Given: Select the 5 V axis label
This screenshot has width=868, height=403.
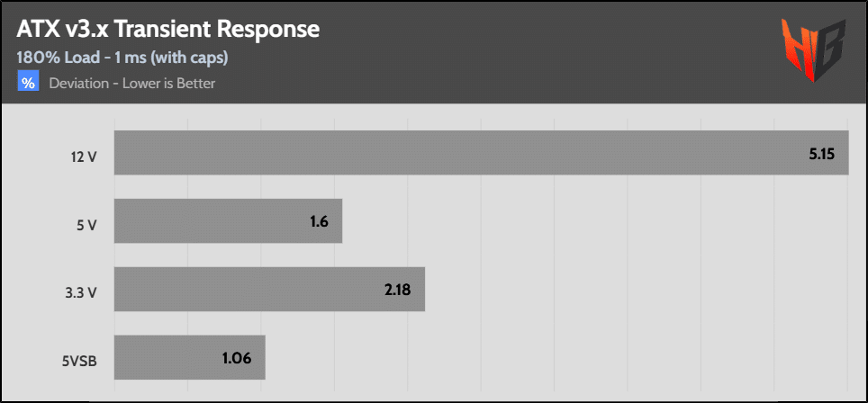Looking at the screenshot, I should click(86, 225).
